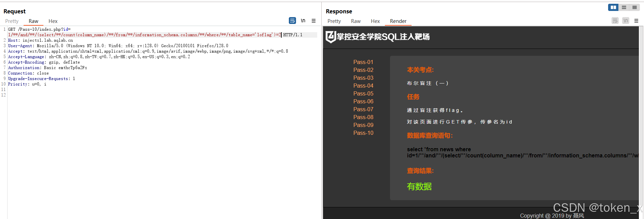Viewport: 644px width, 219px height.
Task: Click the 查询结果 heading
Action: click(420, 171)
